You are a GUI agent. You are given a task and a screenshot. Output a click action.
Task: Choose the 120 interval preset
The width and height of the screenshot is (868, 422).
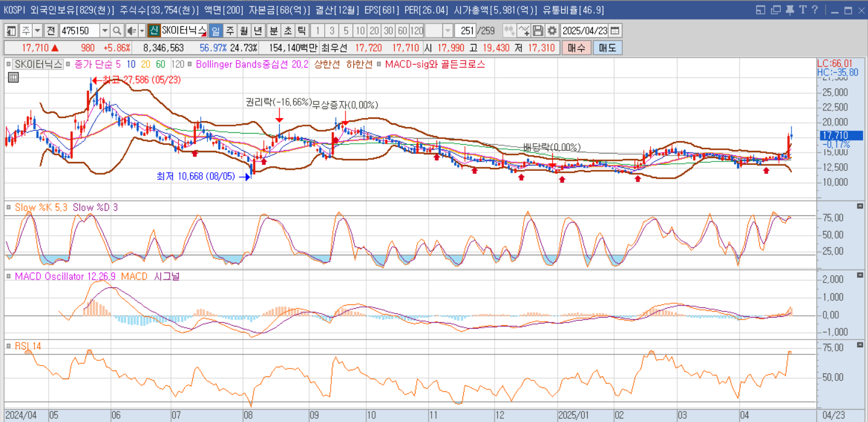tap(417, 31)
